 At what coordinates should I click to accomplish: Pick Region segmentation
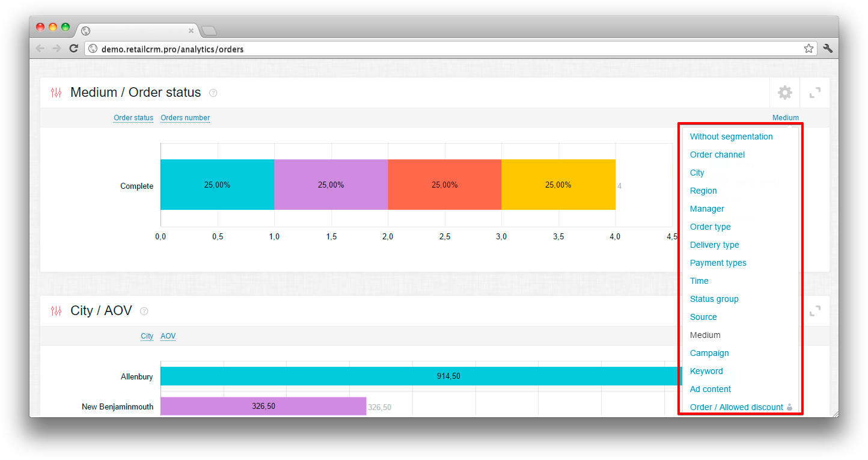tap(703, 191)
